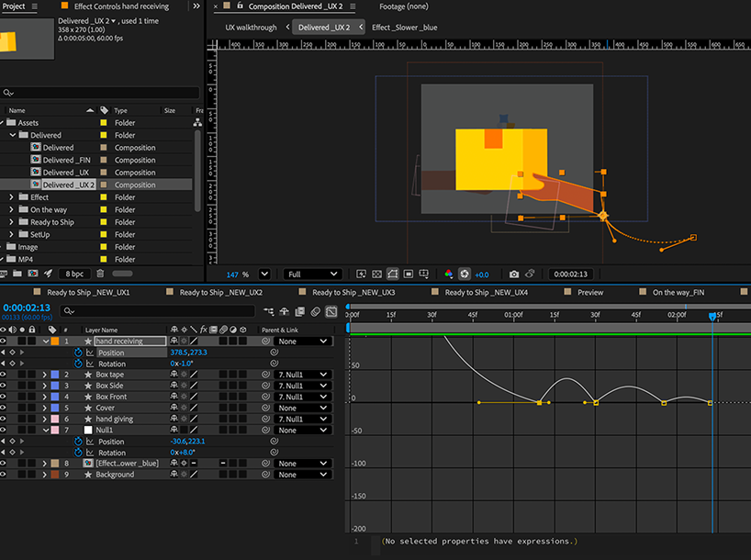This screenshot has width=751, height=560.
Task: Expand the Ready to Ship folder
Action: point(12,222)
